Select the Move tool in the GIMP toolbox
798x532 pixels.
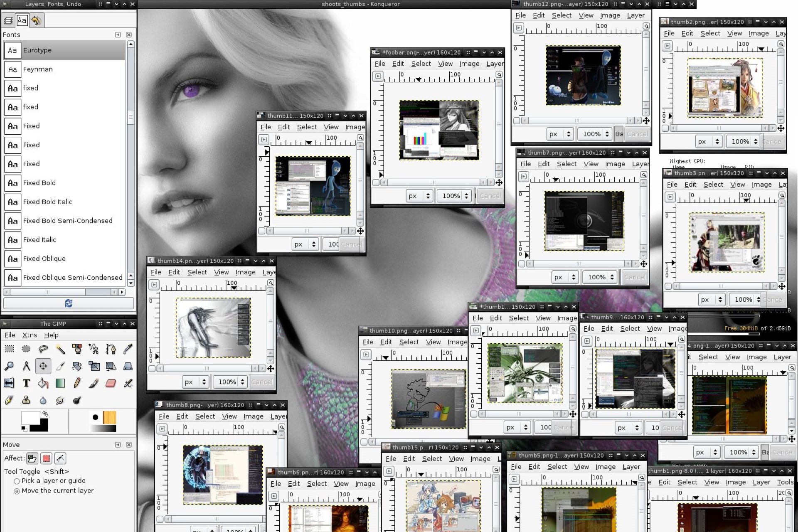click(43, 366)
